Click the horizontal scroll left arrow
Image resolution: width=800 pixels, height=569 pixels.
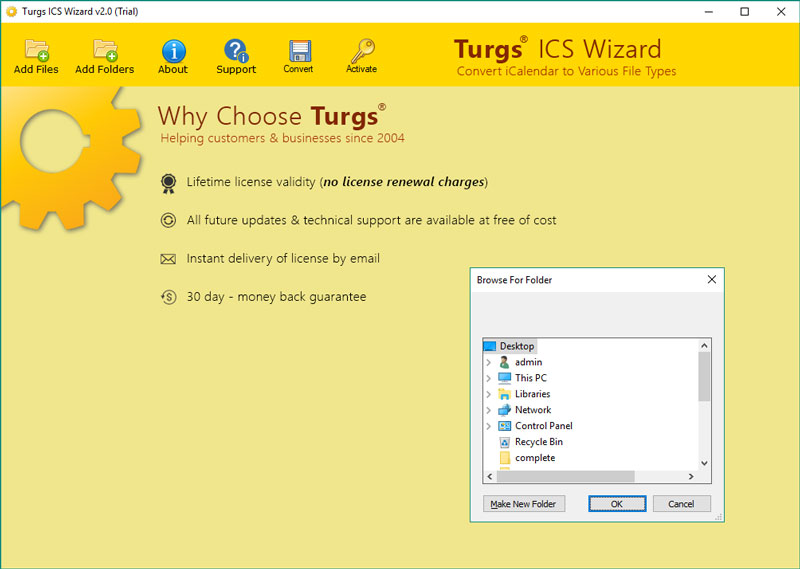coord(490,477)
